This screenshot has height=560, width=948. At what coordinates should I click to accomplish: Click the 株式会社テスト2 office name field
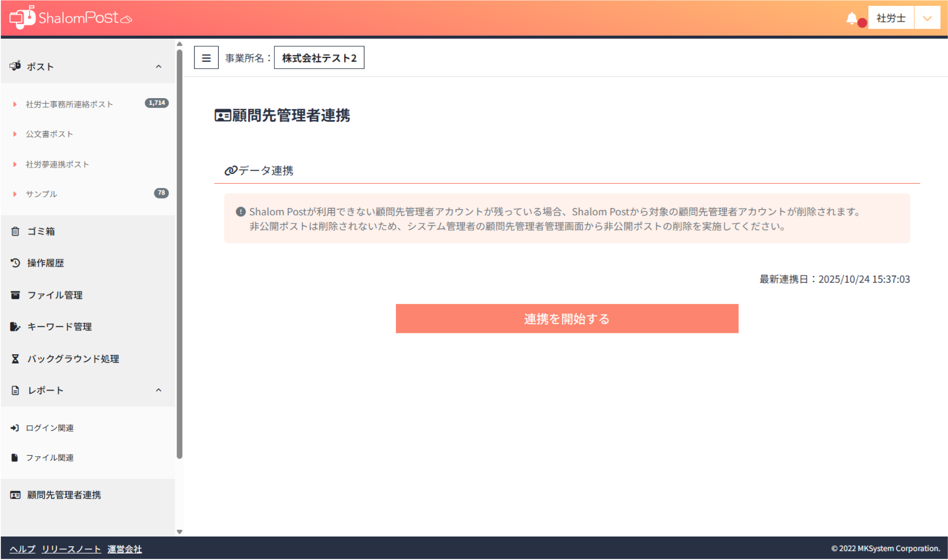click(x=319, y=58)
